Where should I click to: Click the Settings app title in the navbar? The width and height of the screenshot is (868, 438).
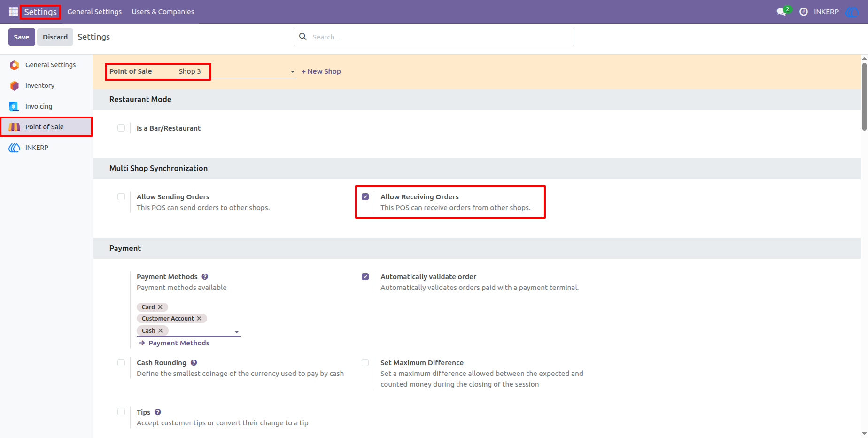coord(40,12)
